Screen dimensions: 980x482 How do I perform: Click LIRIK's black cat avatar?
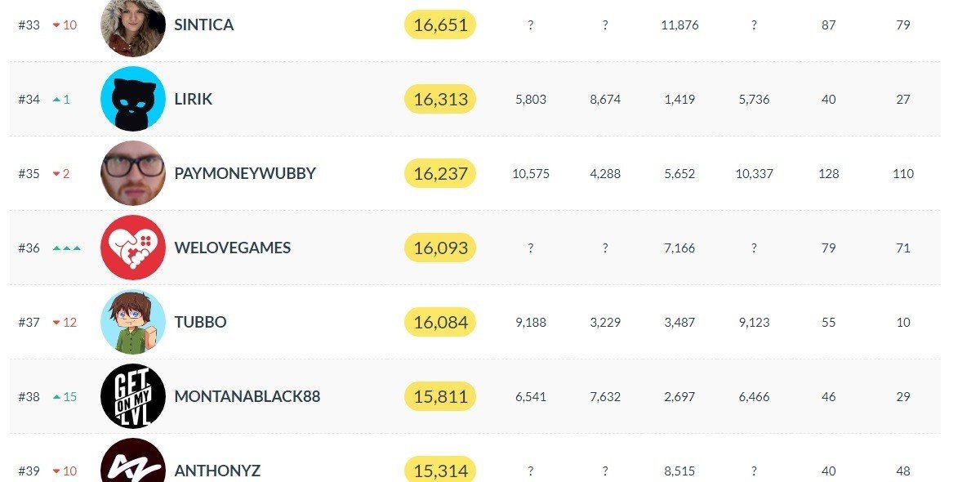133,99
